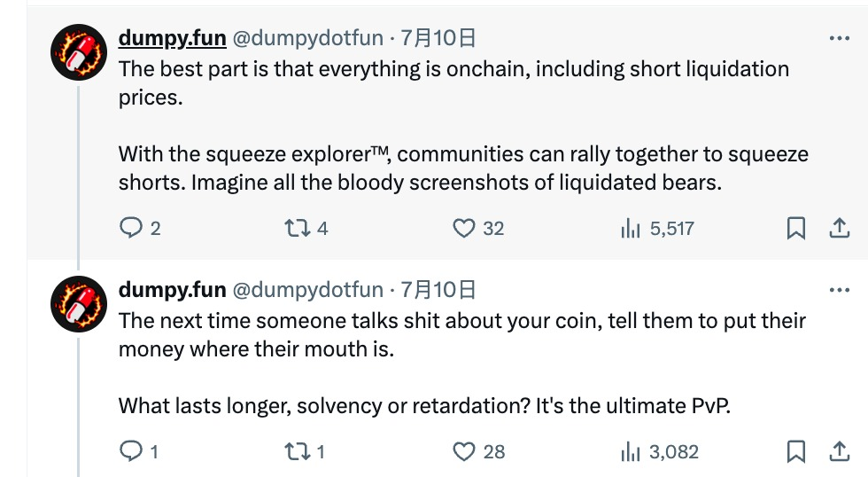The width and height of the screenshot is (868, 477).
Task: View analytics showing 5,517 views
Action: click(x=631, y=229)
